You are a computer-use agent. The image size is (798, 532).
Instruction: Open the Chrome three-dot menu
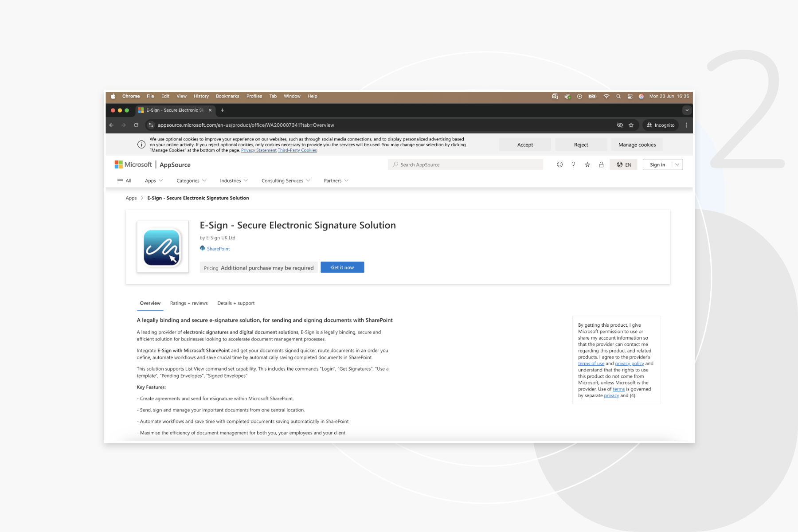686,125
